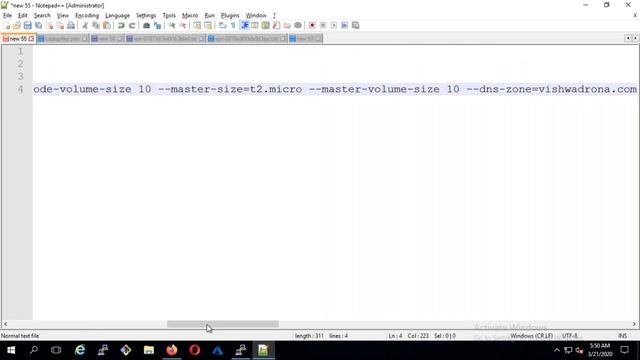Cut selection with the scissors icon
The image size is (640, 360).
(x=85, y=25)
